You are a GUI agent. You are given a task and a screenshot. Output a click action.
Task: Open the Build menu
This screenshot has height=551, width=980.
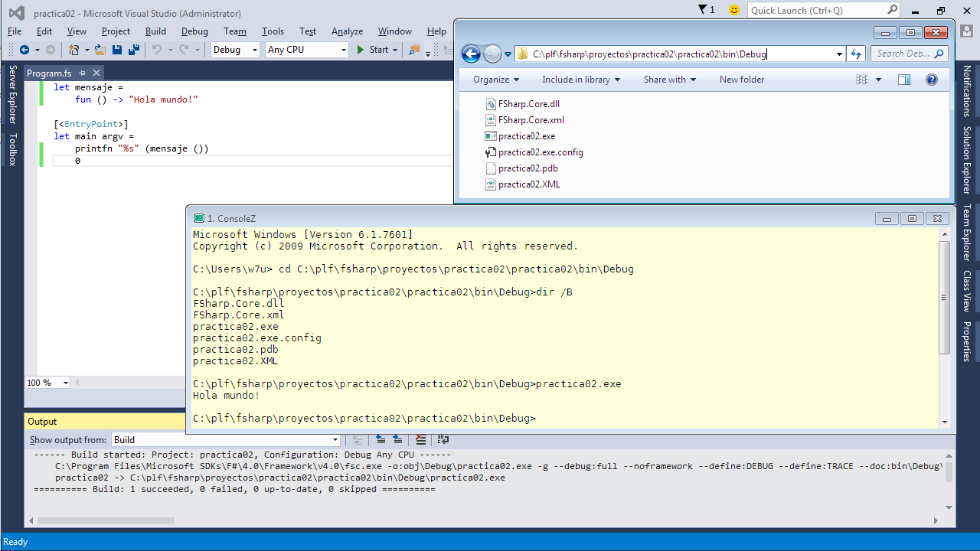click(x=155, y=31)
